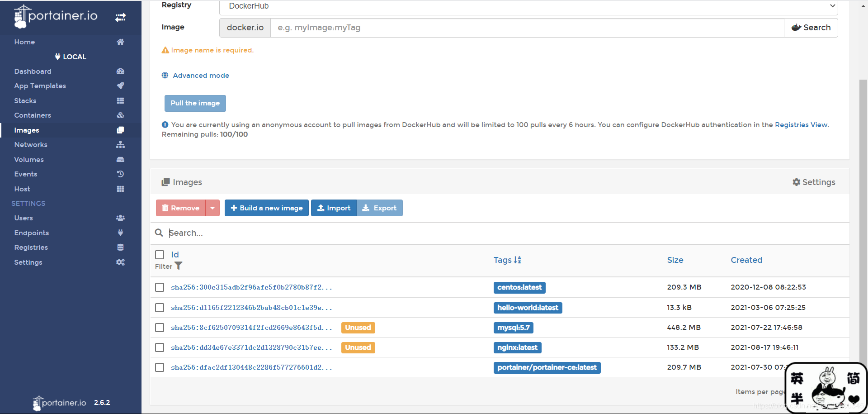Click the 2.6.2 version number in the sidebar
Viewport: 868px width, 414px height.
(102, 403)
